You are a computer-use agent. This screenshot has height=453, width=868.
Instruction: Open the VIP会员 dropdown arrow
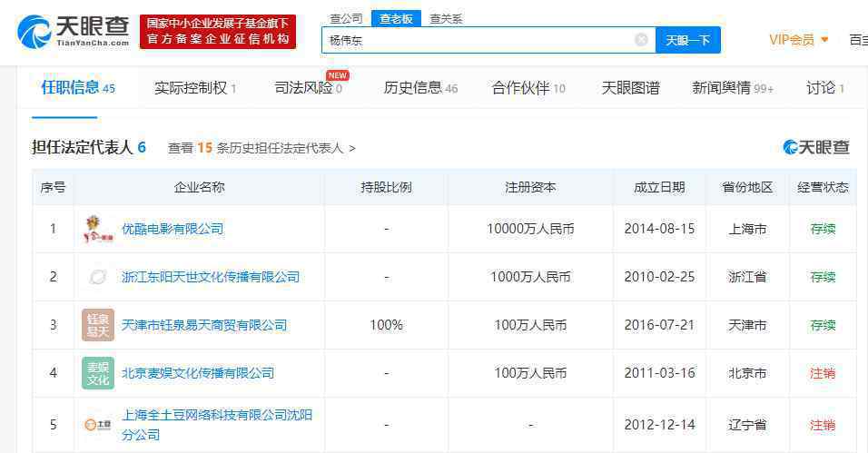click(824, 40)
